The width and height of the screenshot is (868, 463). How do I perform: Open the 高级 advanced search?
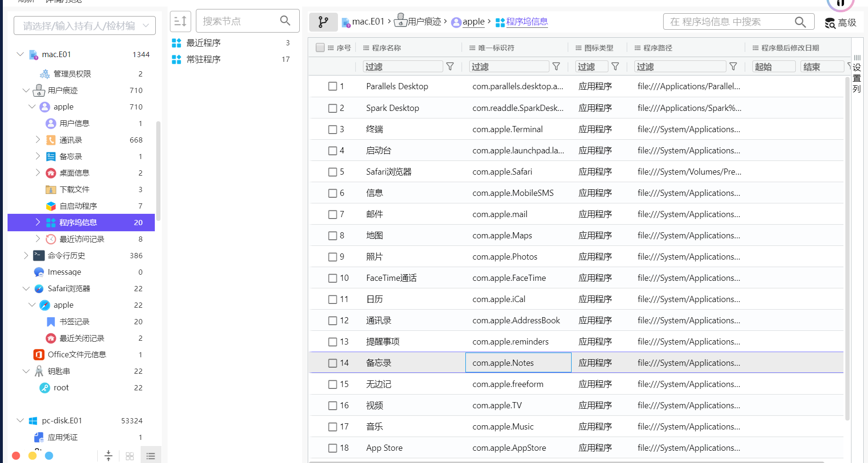coord(841,23)
